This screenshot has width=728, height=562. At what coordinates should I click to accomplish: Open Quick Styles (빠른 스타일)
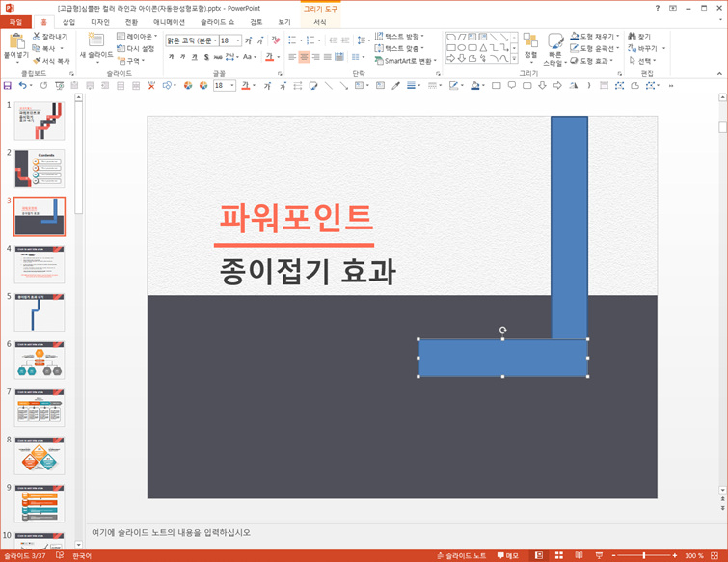click(554, 49)
